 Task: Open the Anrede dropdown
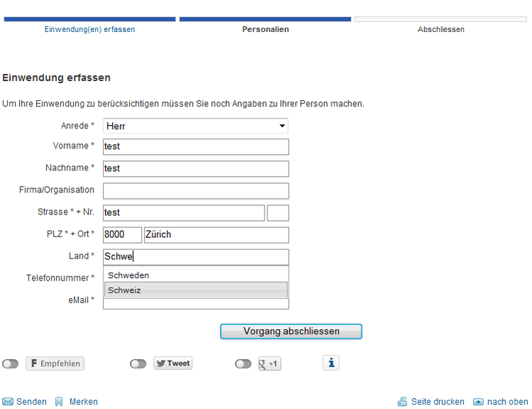point(196,126)
